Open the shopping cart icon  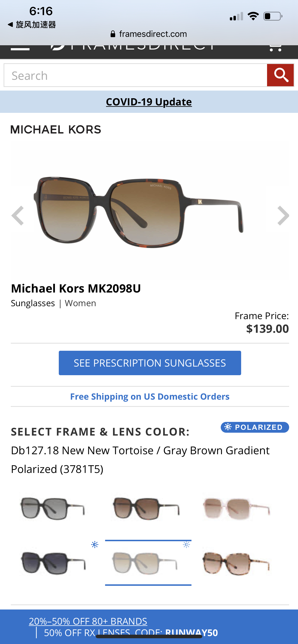pos(275,48)
